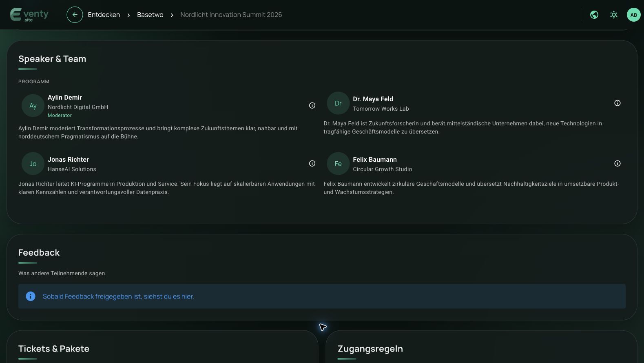644x363 pixels.
Task: Go to Basetwo breadcrumb
Action: (150, 15)
